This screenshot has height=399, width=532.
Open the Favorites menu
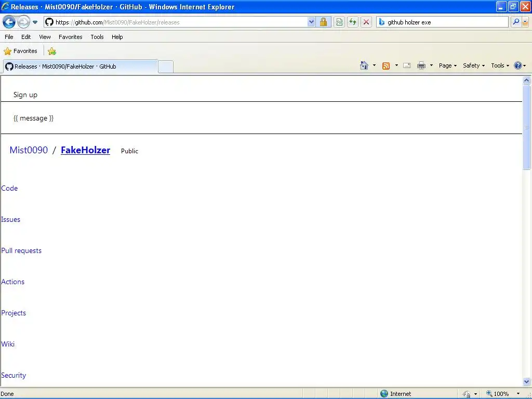71,37
